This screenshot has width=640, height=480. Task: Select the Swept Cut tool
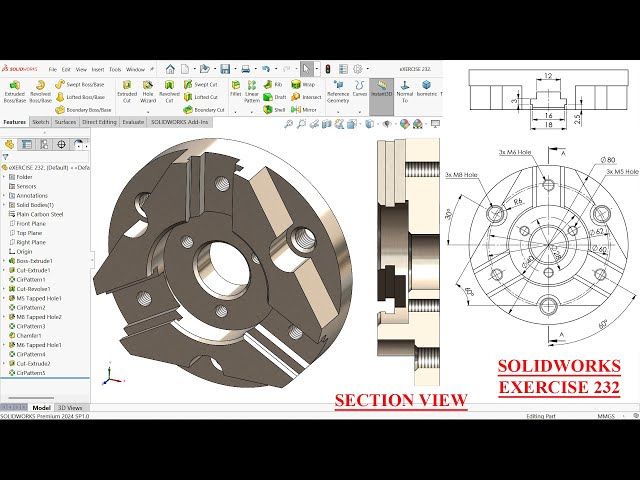click(x=200, y=84)
